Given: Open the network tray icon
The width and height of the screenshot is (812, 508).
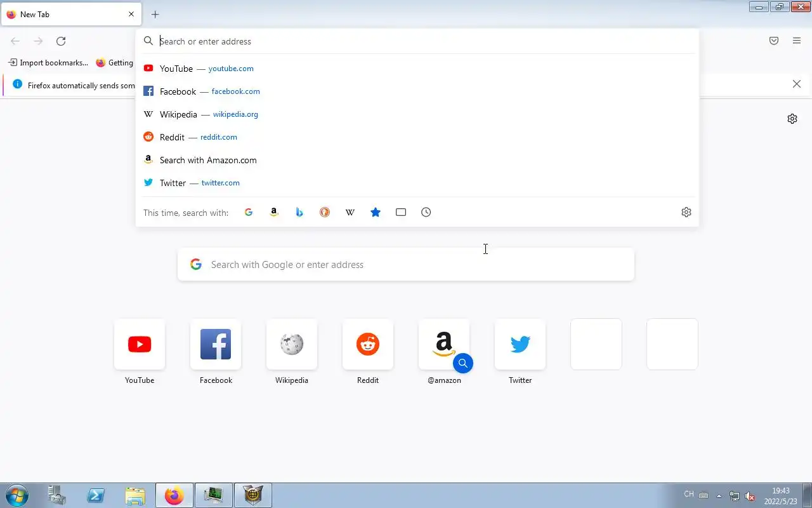Looking at the screenshot, I should [x=735, y=496].
